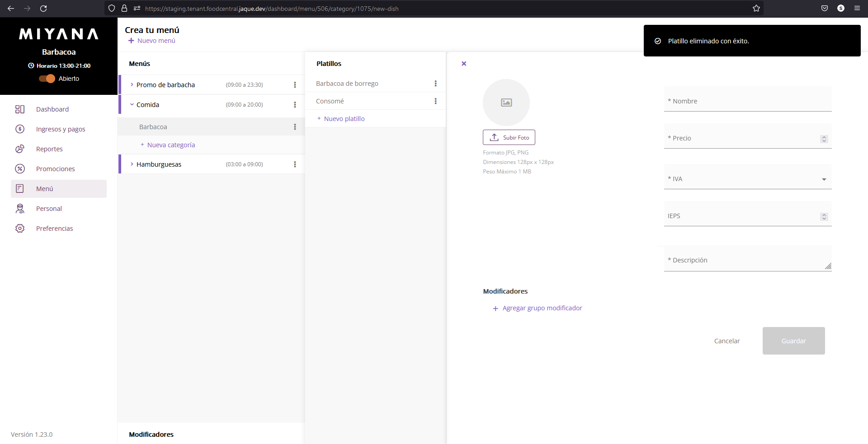Screen dimensions: 868x444
Task: Click the browser back arrow
Action: [11, 8]
